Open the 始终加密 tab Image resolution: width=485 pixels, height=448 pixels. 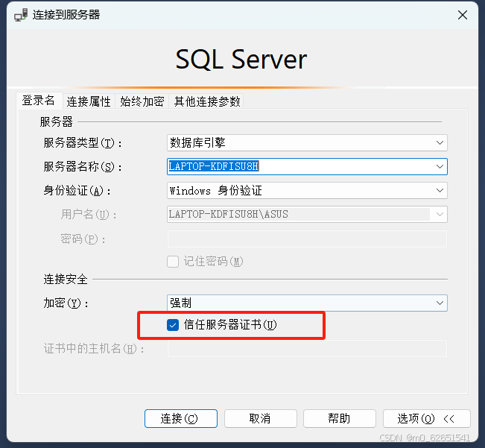(x=142, y=101)
